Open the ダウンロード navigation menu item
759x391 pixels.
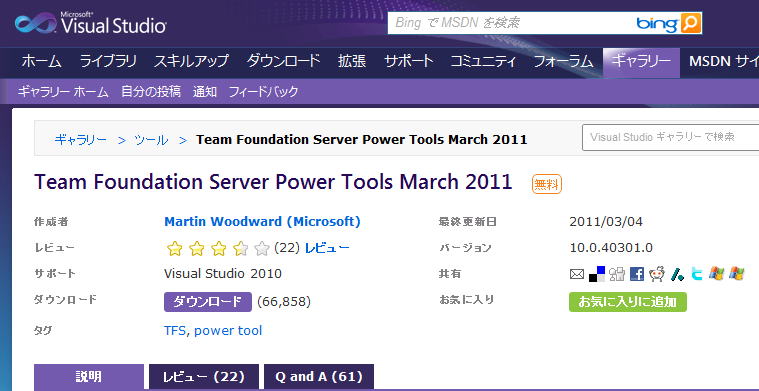pos(283,61)
